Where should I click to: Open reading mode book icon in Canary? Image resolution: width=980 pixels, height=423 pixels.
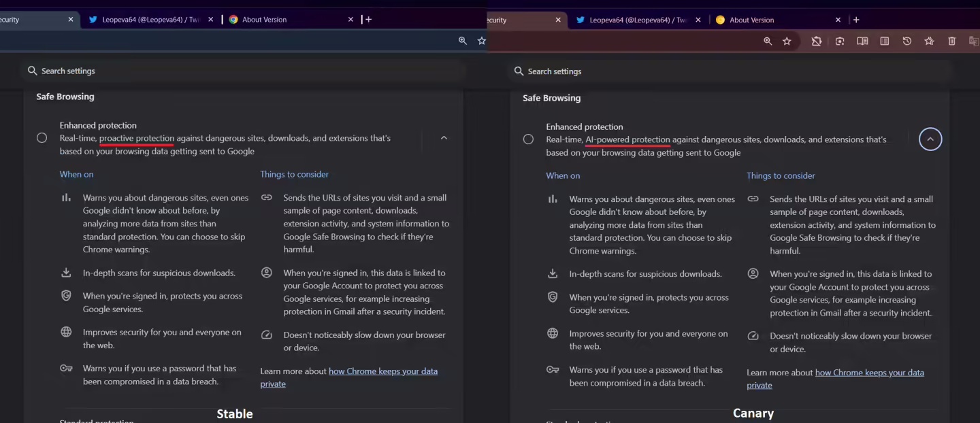pyautogui.click(x=862, y=41)
